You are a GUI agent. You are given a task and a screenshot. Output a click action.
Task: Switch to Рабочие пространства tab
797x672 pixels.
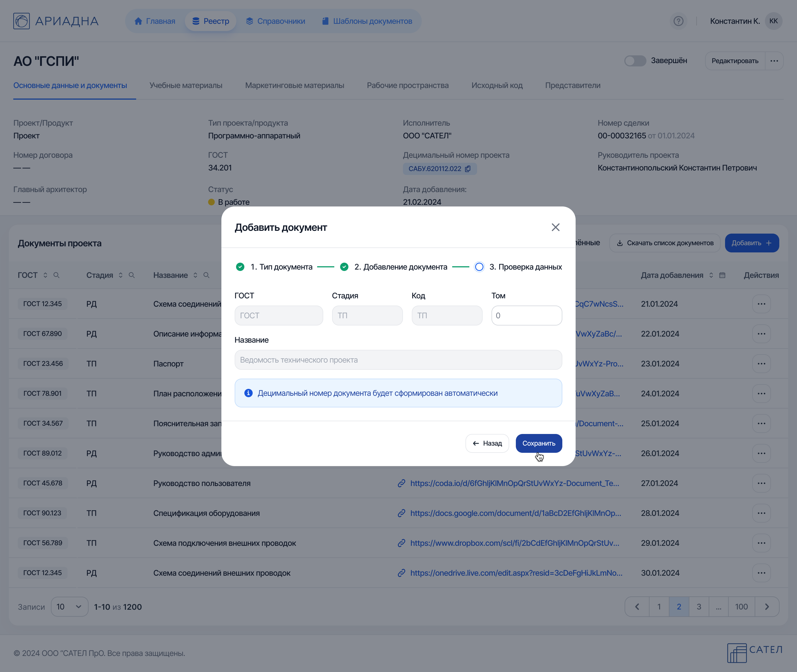(x=408, y=85)
